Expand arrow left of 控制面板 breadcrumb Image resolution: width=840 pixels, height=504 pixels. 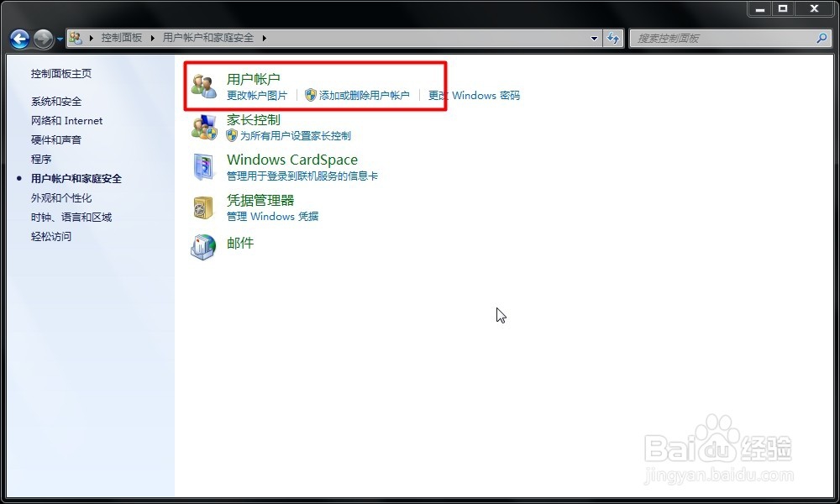point(92,38)
